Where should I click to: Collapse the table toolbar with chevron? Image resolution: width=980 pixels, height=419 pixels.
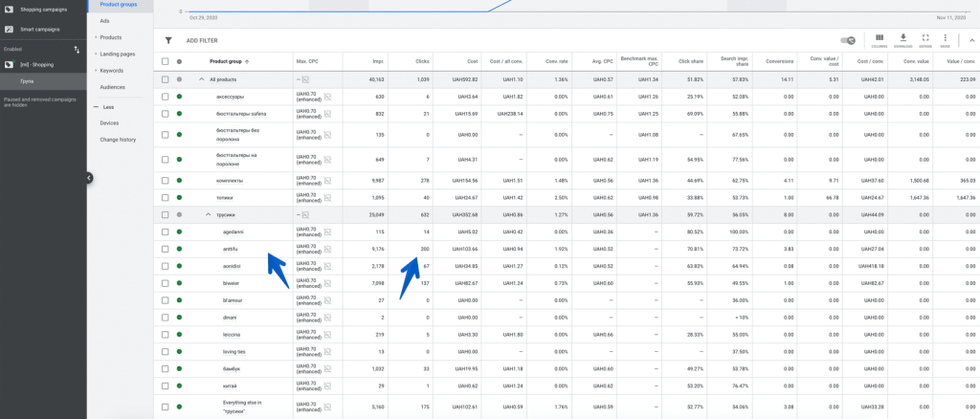[971, 40]
